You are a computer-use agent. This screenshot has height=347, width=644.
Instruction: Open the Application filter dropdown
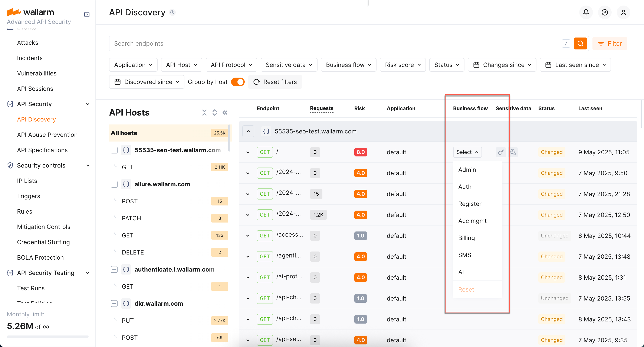tap(133, 65)
